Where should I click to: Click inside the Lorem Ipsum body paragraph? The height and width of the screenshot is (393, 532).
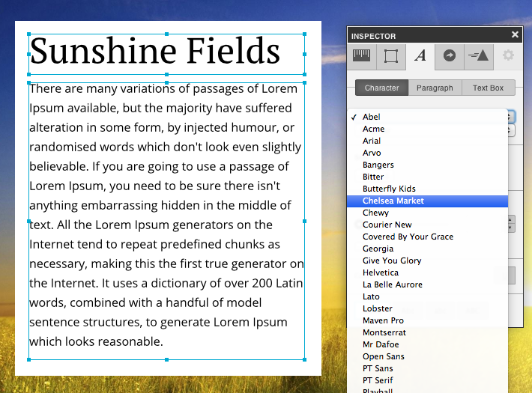[x=165, y=217]
